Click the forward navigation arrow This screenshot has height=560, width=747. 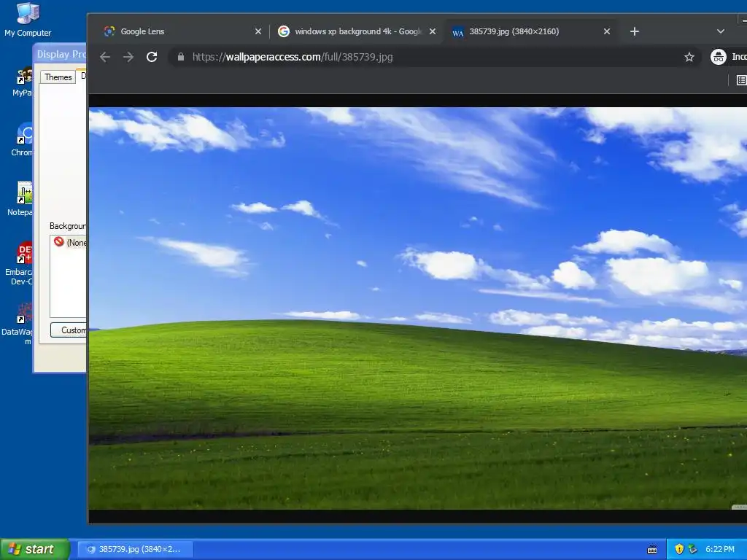[x=128, y=57]
